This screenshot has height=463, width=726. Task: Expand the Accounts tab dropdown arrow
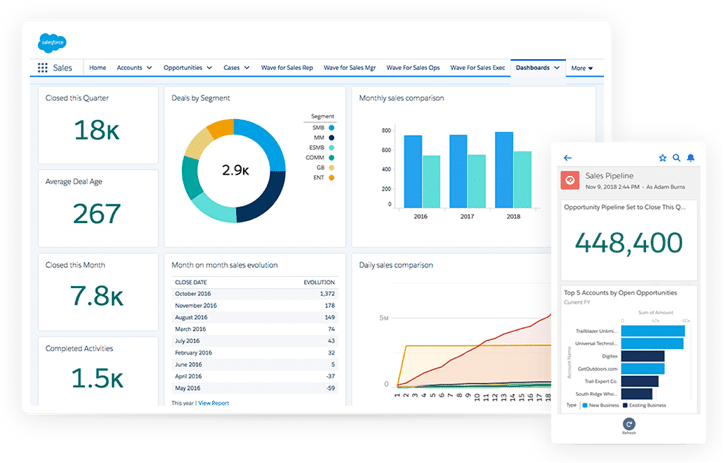pos(149,68)
